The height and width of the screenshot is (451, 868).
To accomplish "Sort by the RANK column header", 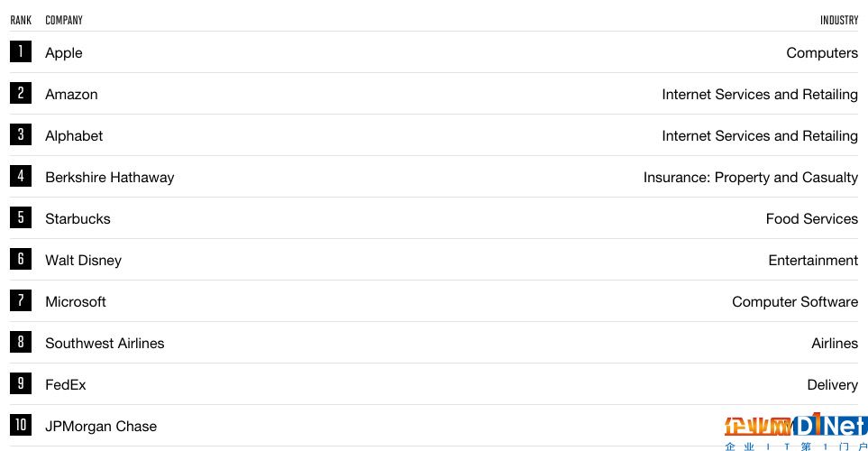I will point(21,21).
